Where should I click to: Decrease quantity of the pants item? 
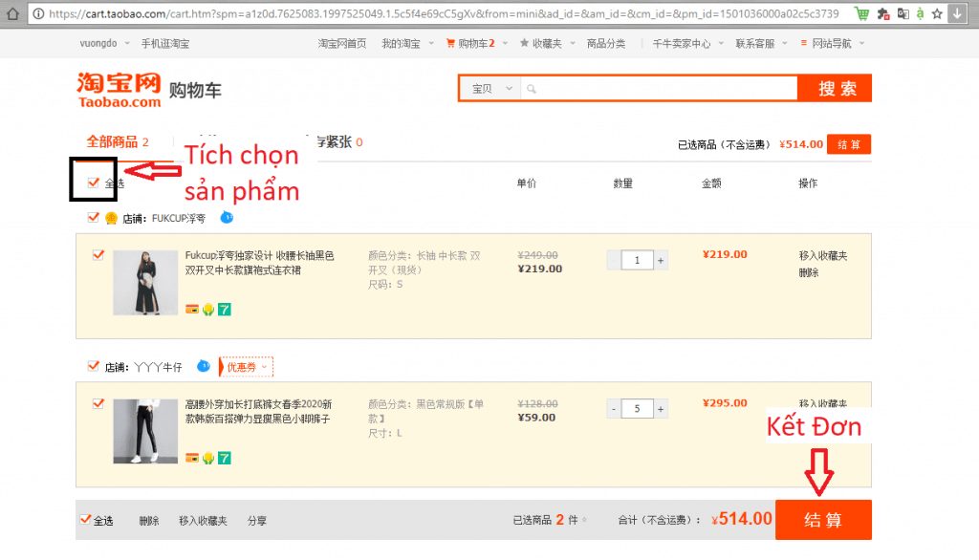pyautogui.click(x=614, y=408)
